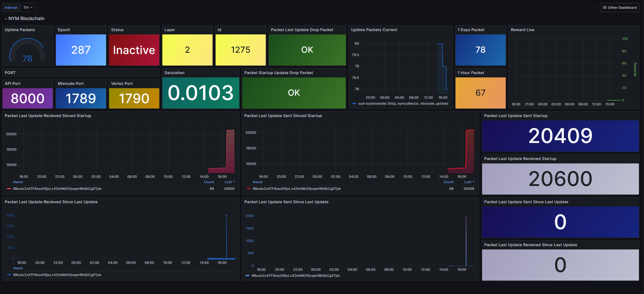Open the Other Dashboard links menu
This screenshot has width=644, height=294.
tap(619, 7)
